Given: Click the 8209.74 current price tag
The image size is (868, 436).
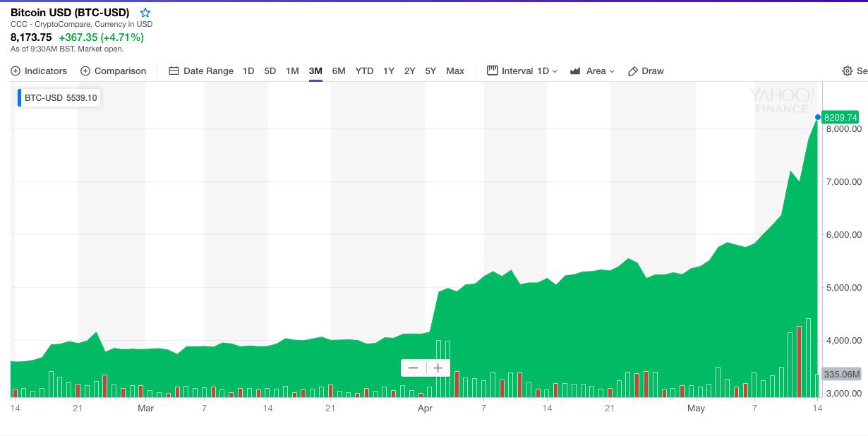Looking at the screenshot, I should pos(840,118).
